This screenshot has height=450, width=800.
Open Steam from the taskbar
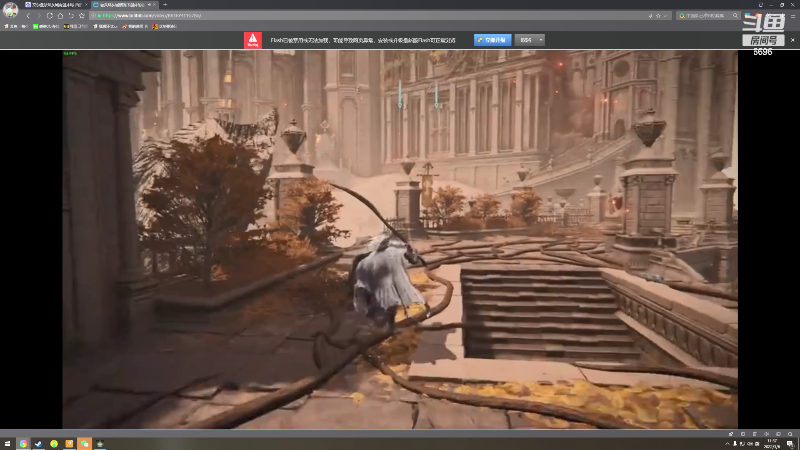(38, 444)
